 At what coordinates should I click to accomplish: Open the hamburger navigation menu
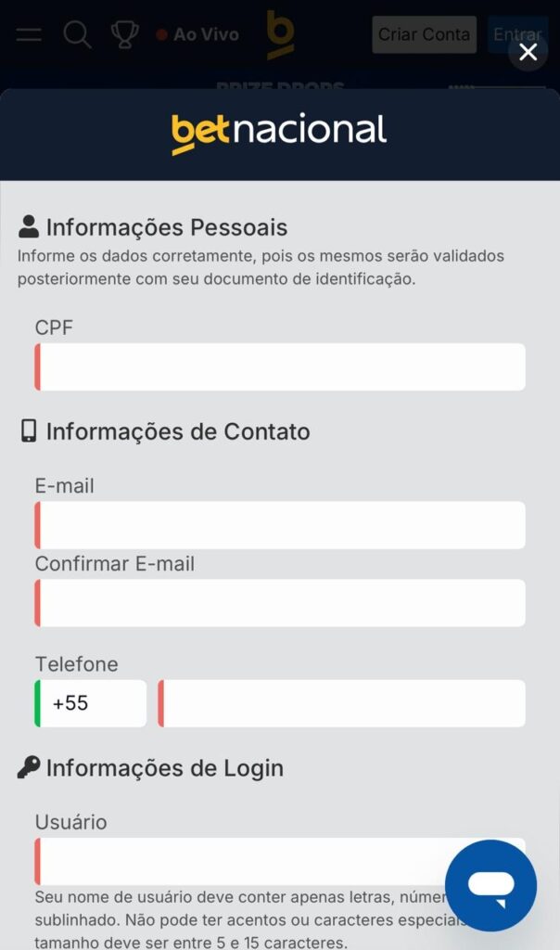pyautogui.click(x=28, y=34)
